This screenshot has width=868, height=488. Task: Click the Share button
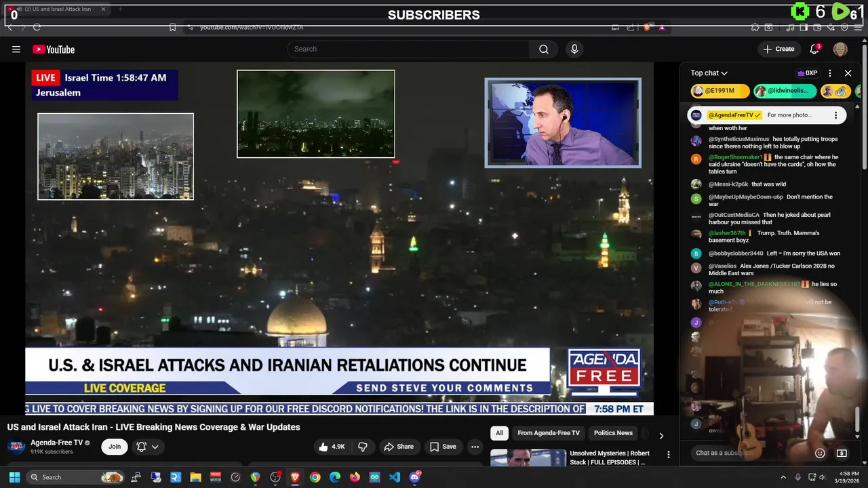(x=399, y=447)
